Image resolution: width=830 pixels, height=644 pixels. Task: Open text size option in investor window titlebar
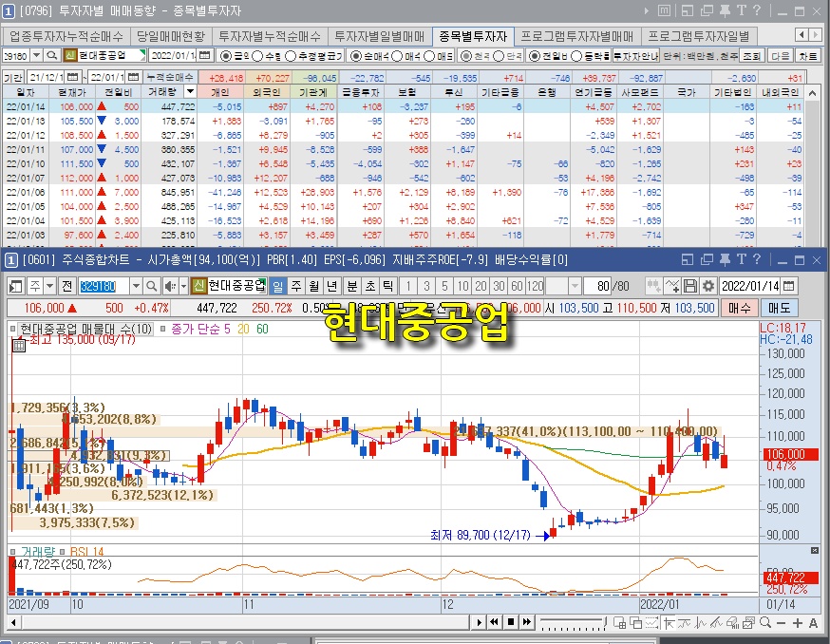[x=741, y=10]
